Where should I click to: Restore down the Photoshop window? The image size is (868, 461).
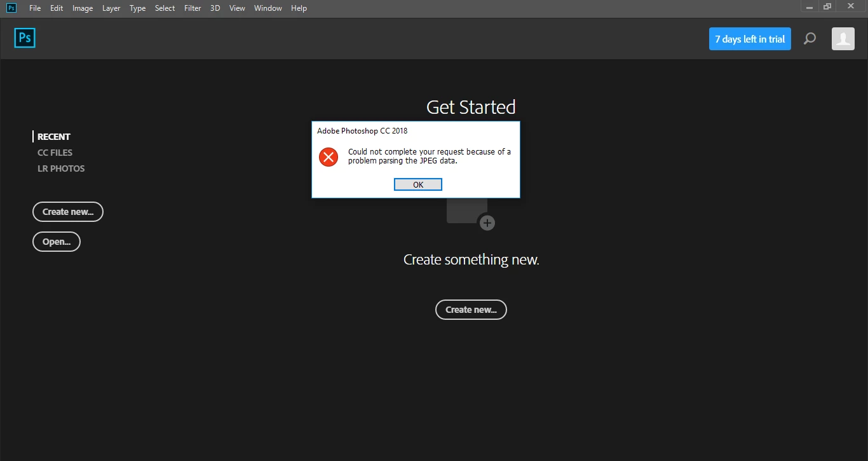tap(827, 6)
